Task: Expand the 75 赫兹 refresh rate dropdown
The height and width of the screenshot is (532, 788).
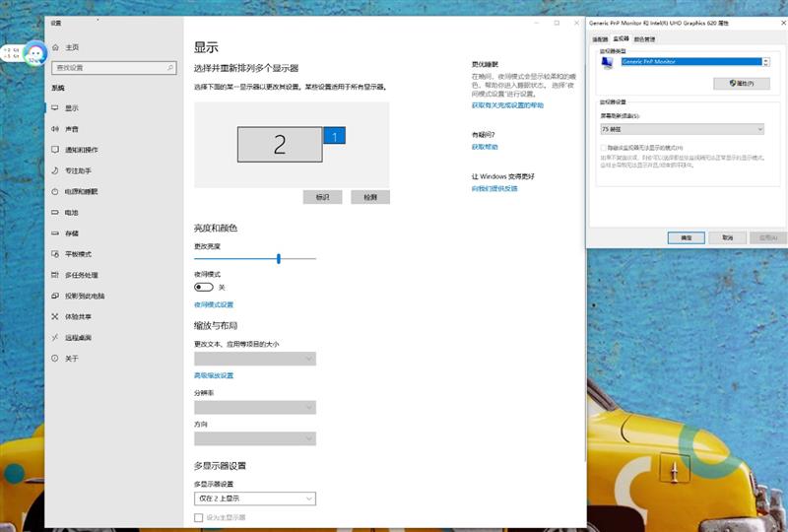Action: click(680, 129)
